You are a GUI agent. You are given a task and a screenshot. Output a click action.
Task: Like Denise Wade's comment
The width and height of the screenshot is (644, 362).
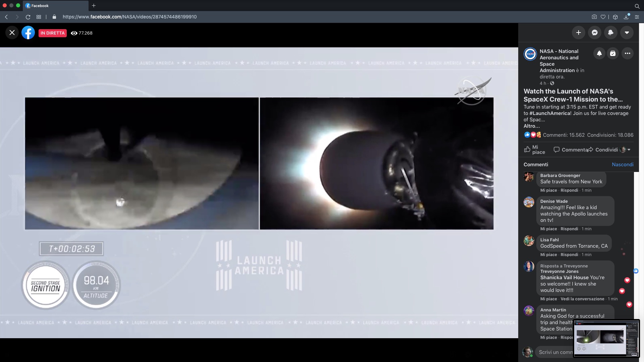[x=548, y=229]
